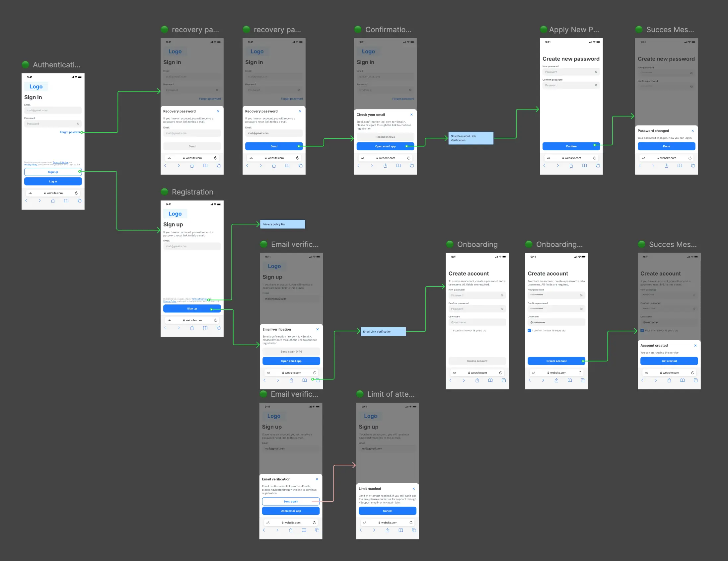This screenshot has height=561, width=728.
Task: Toggle New password eye in Apply New Password frame
Action: 596,72
